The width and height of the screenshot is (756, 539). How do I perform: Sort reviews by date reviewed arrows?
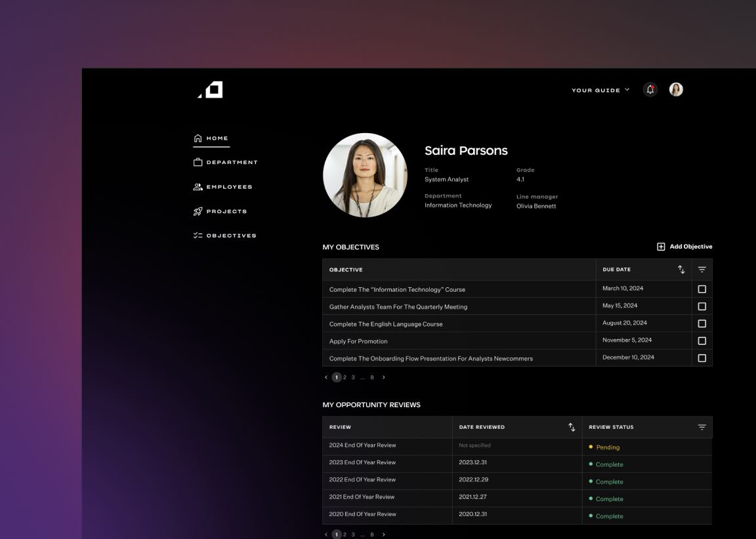coord(572,427)
